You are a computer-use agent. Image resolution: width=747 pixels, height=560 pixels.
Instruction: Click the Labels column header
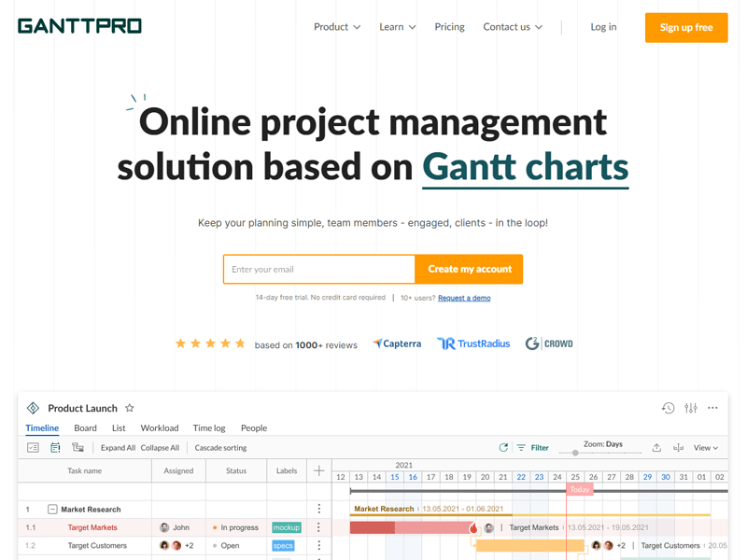pos(287,471)
